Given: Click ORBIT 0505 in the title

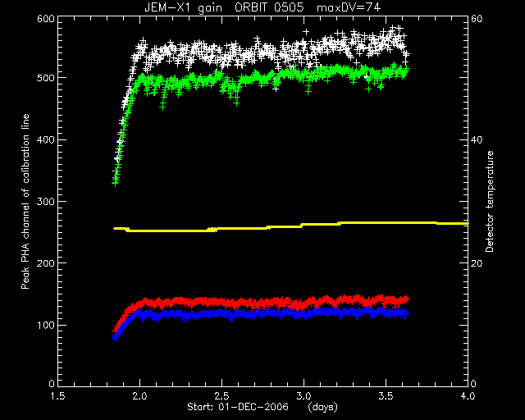Looking at the screenshot, I should tap(269, 7).
